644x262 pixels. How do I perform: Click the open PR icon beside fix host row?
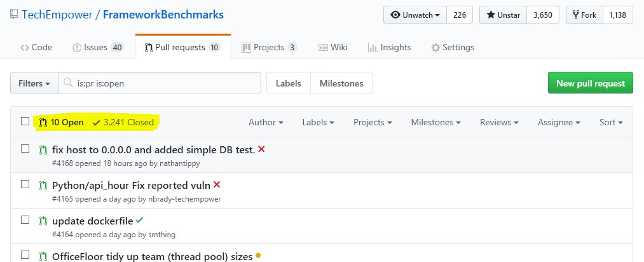[43, 150]
